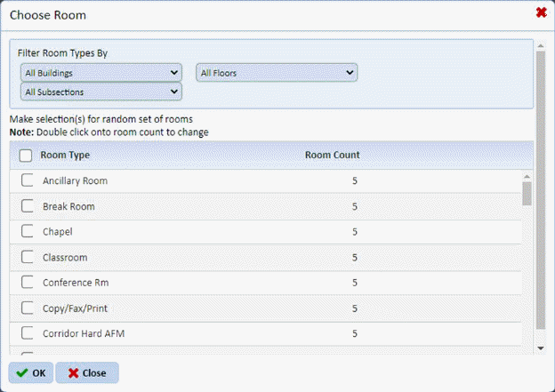Screen dimensions: 555x392
Task: Open the All Subsections filter dropdown
Action: (100, 91)
